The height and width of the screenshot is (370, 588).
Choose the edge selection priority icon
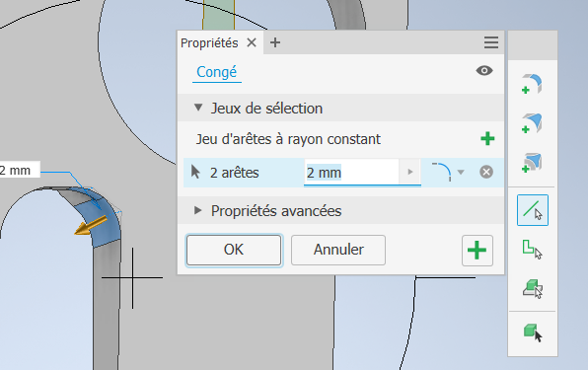[x=533, y=210]
